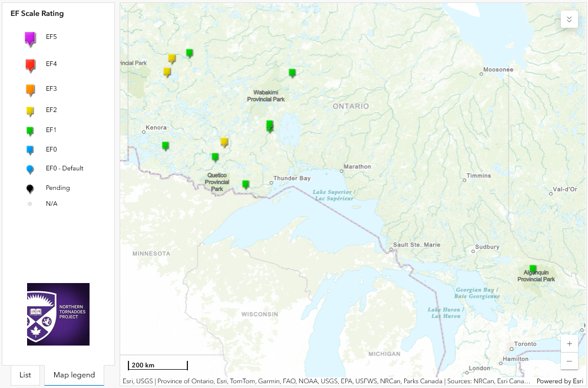This screenshot has width=588, height=388.
Task: Click the green EF1 marker southeast of Kenora
Action: click(166, 146)
